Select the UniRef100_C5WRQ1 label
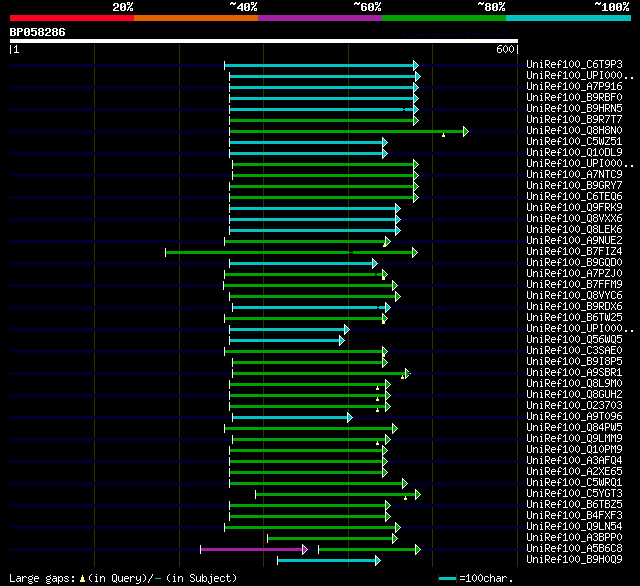This screenshot has height=586, width=640. tap(574, 483)
